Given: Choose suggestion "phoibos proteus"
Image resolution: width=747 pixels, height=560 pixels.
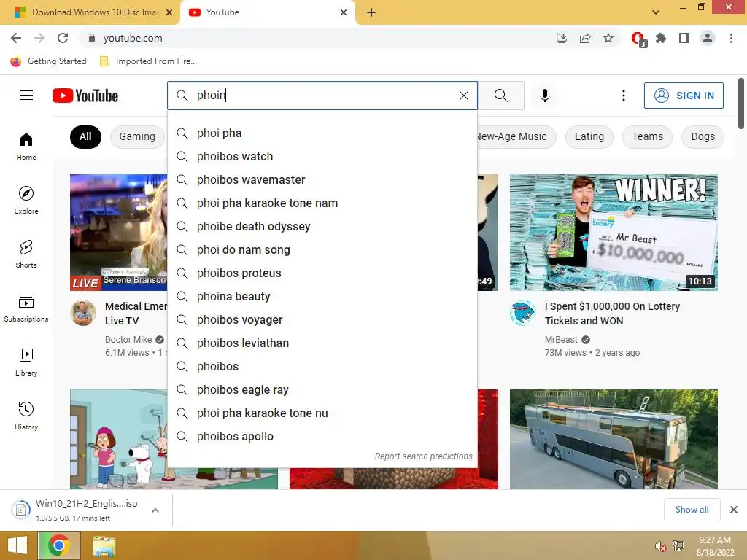Looking at the screenshot, I should coord(322,273).
